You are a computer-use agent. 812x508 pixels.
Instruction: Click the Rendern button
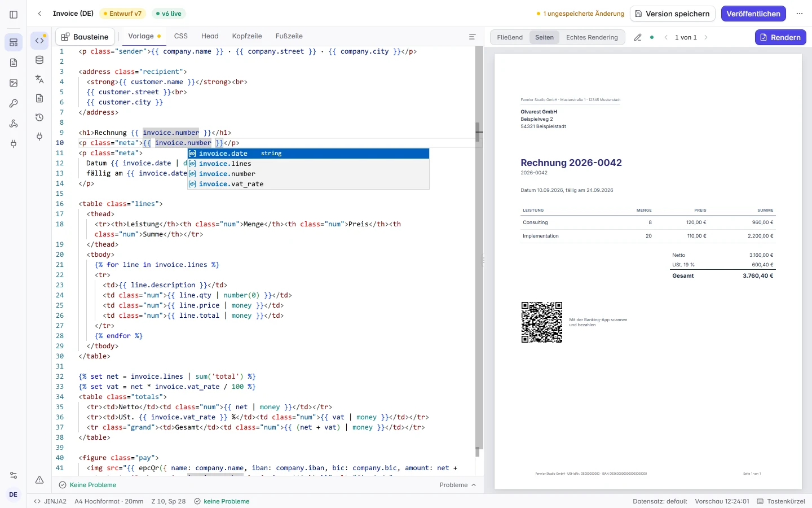coord(780,37)
